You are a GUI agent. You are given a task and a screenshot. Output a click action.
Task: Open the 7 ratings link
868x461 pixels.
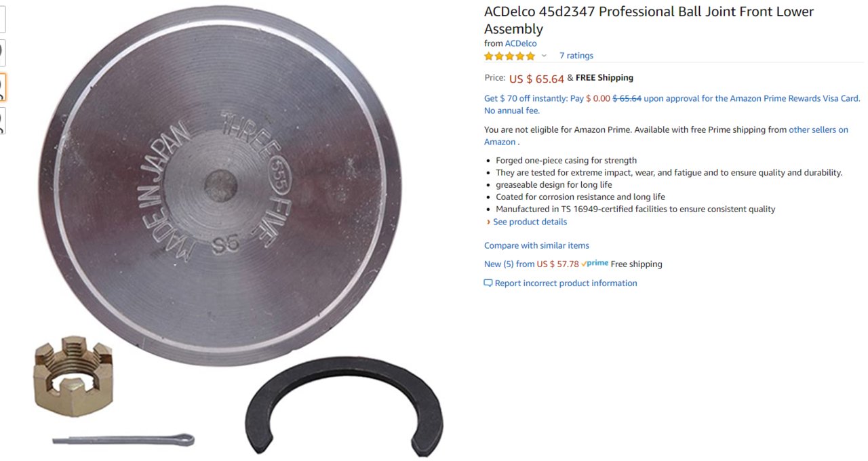pyautogui.click(x=576, y=56)
